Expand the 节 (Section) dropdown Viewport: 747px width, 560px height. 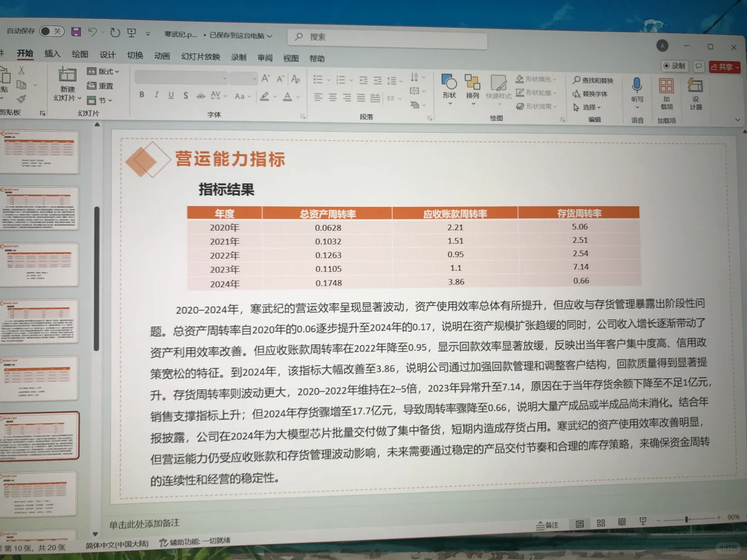(x=102, y=100)
